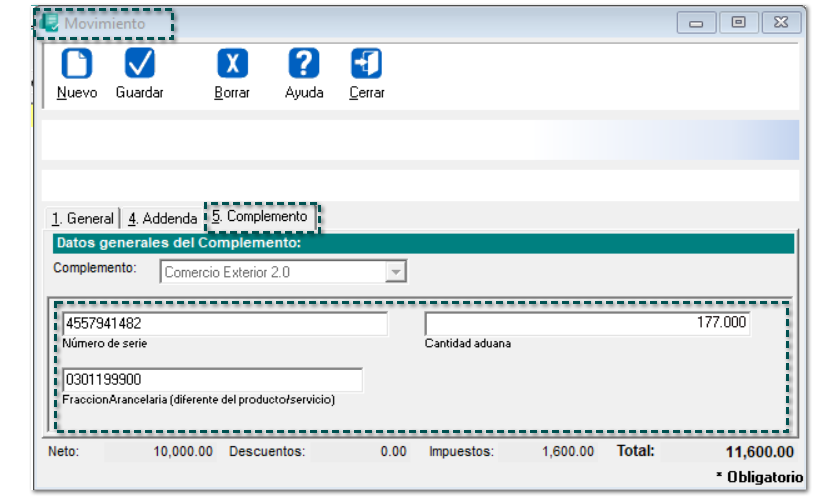Expand the Complemento combo box arrow
The image size is (815, 499).
click(396, 272)
